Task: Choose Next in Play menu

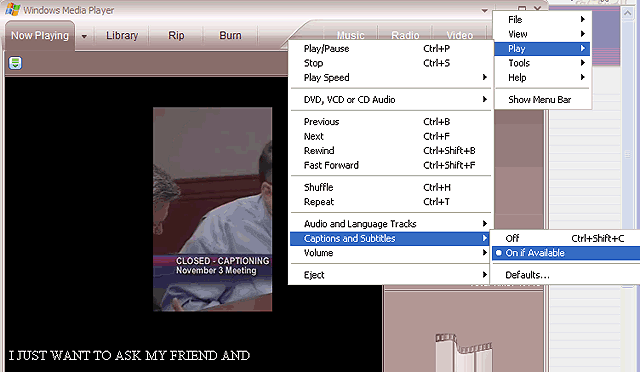Action: pyautogui.click(x=390, y=136)
